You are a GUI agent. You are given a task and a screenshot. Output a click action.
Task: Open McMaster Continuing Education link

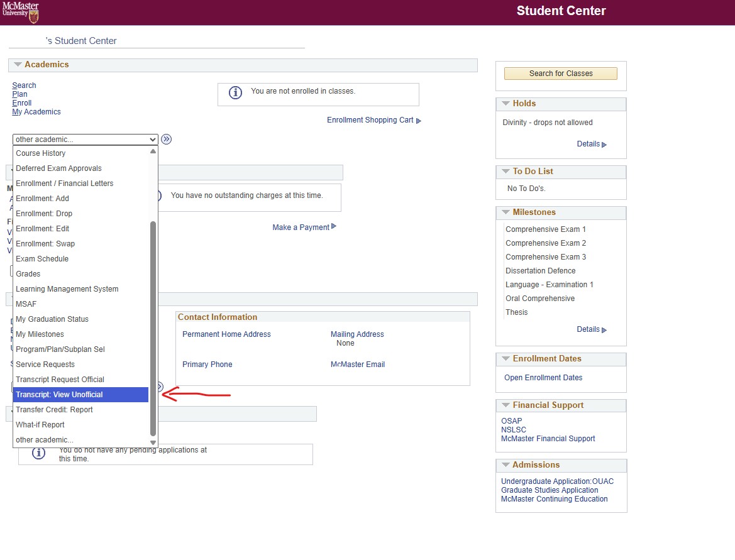pos(554,499)
